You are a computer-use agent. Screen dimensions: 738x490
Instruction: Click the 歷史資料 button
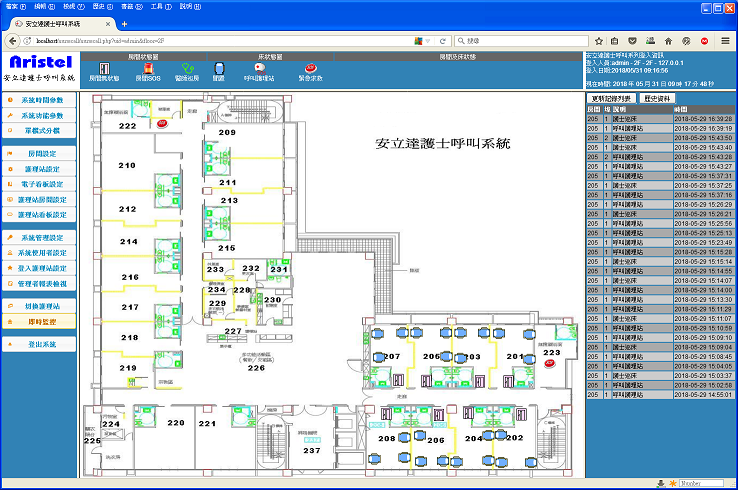click(657, 98)
